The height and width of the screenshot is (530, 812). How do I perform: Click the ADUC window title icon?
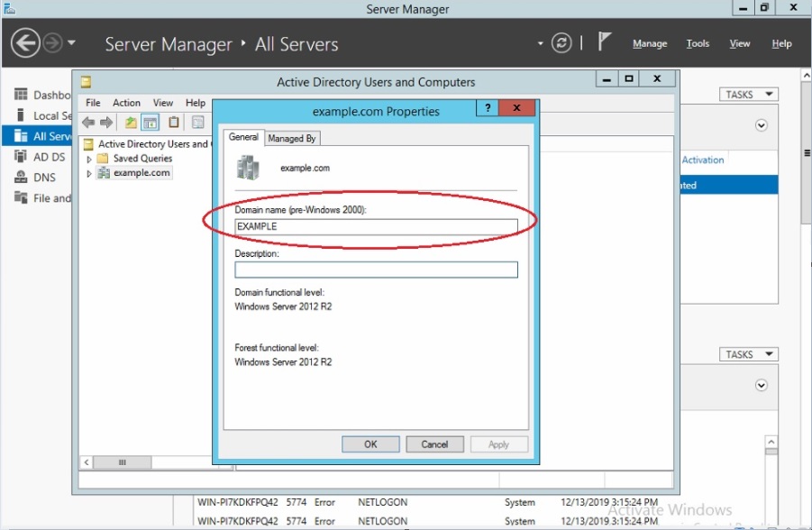click(86, 82)
